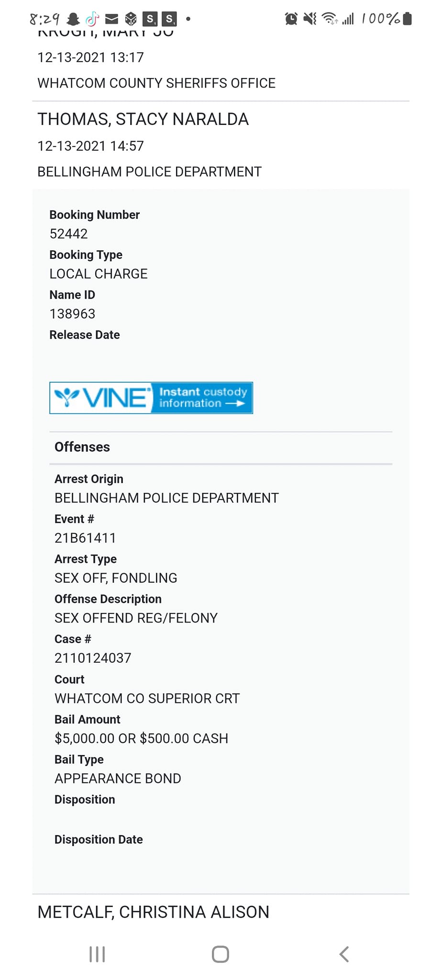
Task: Tap the 12-13-2021 14:57 booking time
Action: 91,146
